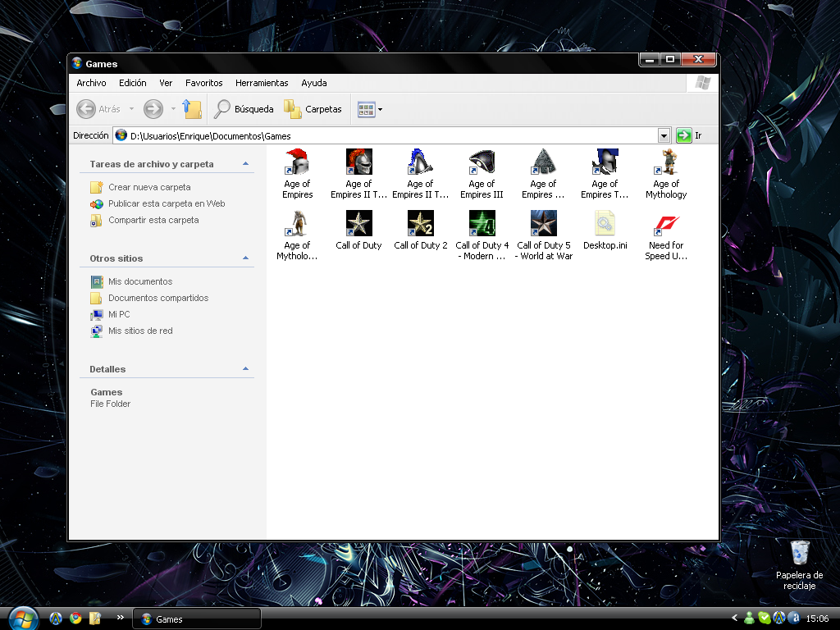The height and width of the screenshot is (630, 840).
Task: Select the Call of Duty 2 shortcut
Action: (421, 231)
